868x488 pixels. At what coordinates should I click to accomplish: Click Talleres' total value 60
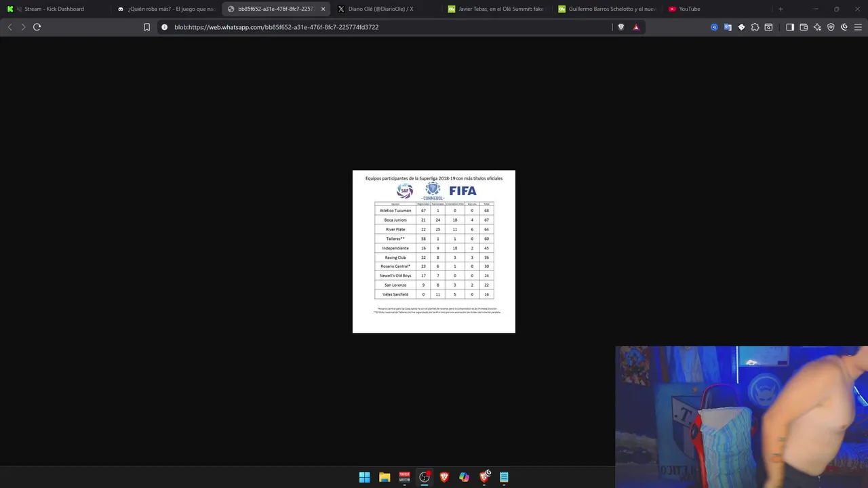point(486,239)
